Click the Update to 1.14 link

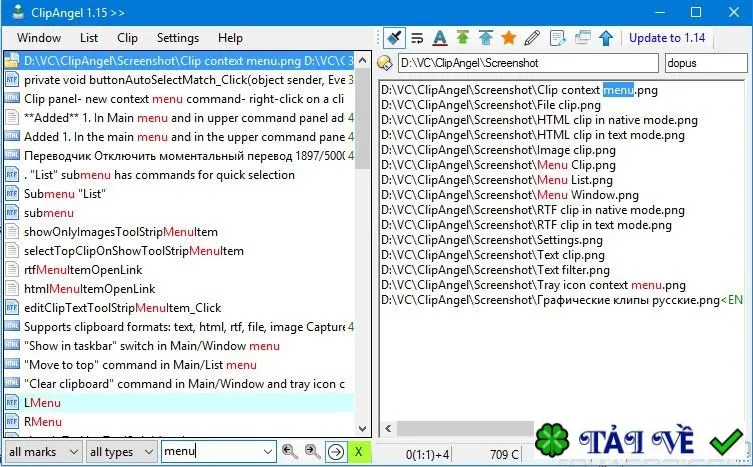667,37
